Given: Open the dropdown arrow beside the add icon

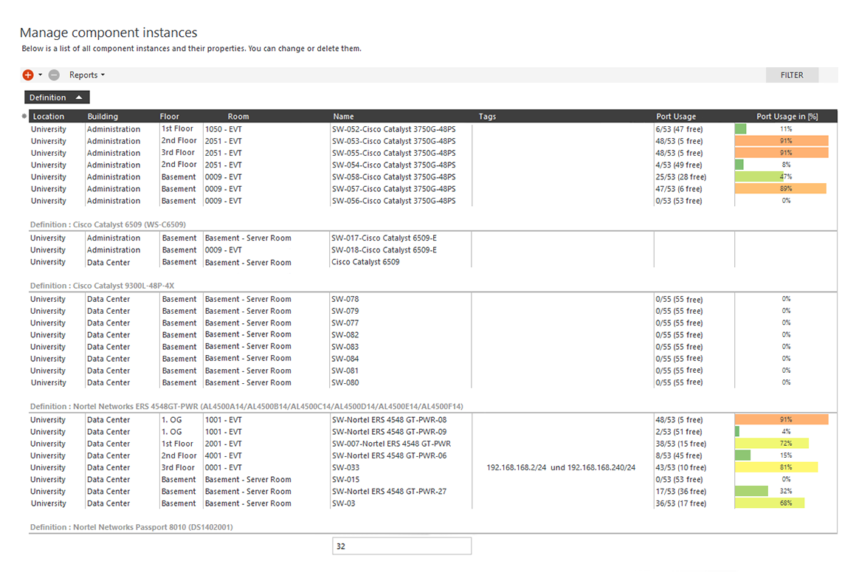Looking at the screenshot, I should (40, 75).
